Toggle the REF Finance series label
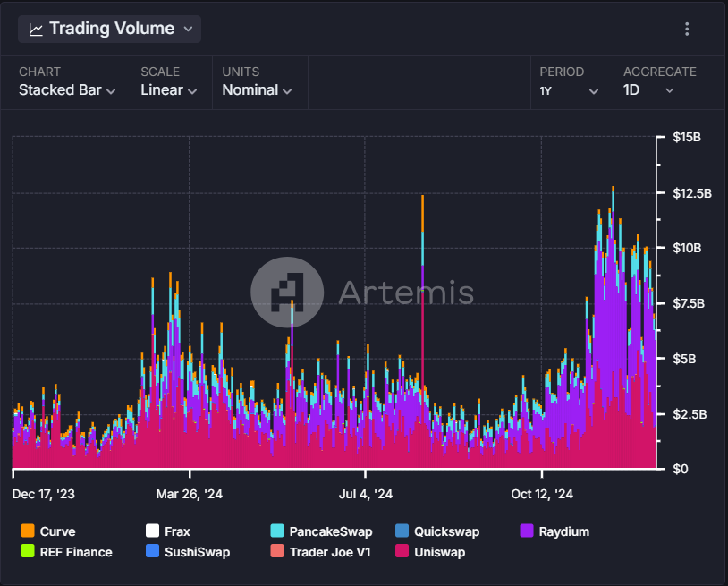 click(76, 552)
